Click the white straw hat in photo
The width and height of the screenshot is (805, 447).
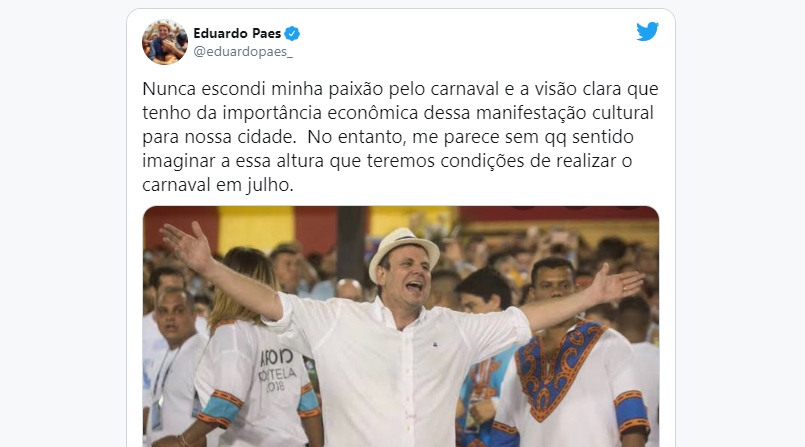[x=404, y=251]
